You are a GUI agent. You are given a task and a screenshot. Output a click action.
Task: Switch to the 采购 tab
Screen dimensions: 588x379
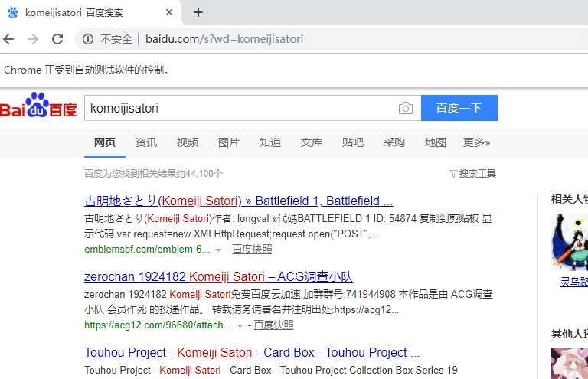point(394,142)
